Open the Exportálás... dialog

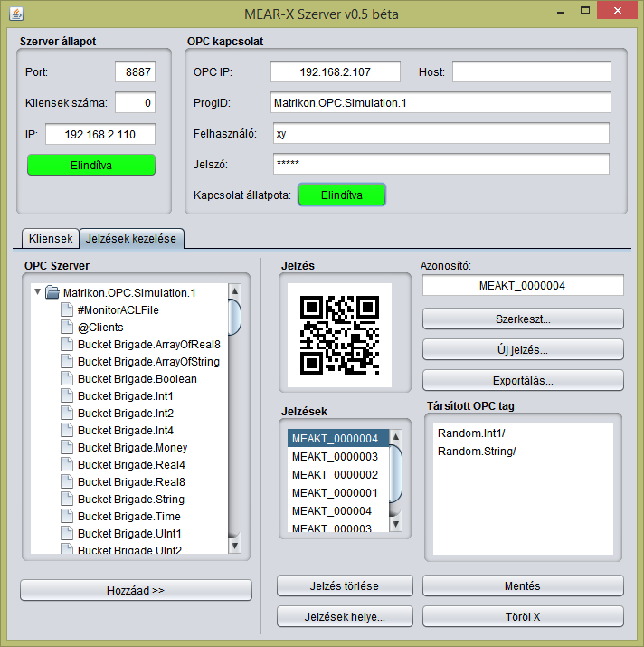[x=523, y=380]
